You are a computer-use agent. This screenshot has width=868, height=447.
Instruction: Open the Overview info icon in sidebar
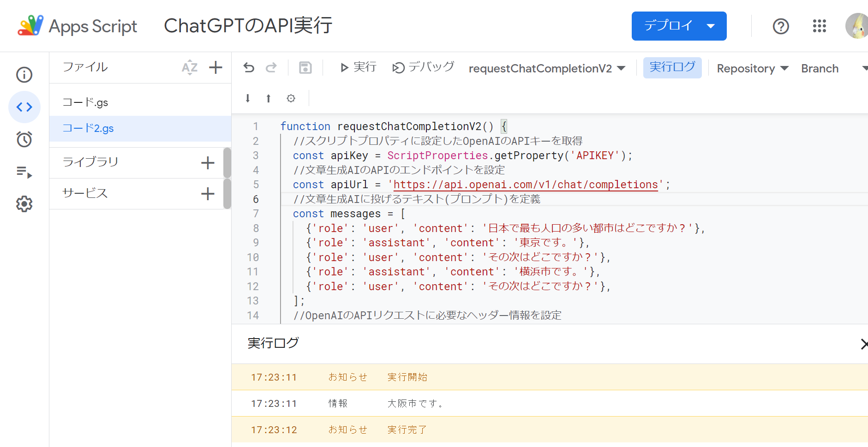point(24,75)
